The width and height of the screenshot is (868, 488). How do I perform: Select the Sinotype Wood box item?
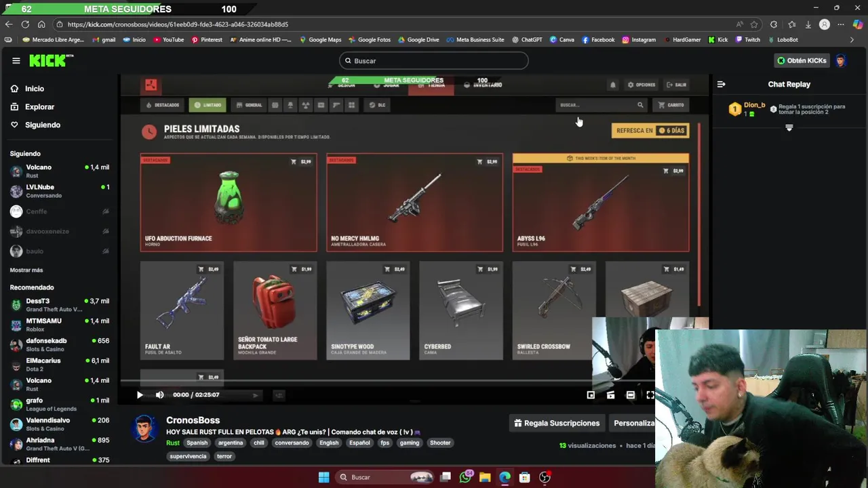368,310
